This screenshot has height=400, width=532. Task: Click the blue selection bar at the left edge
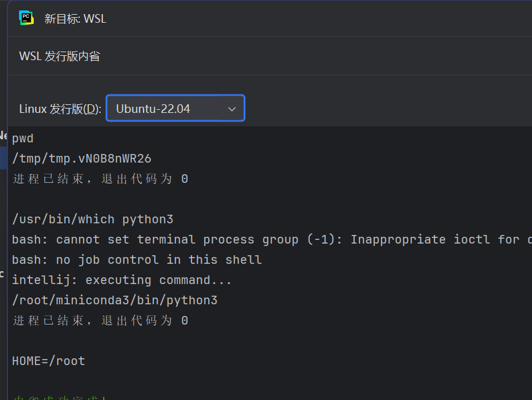tap(2, 158)
